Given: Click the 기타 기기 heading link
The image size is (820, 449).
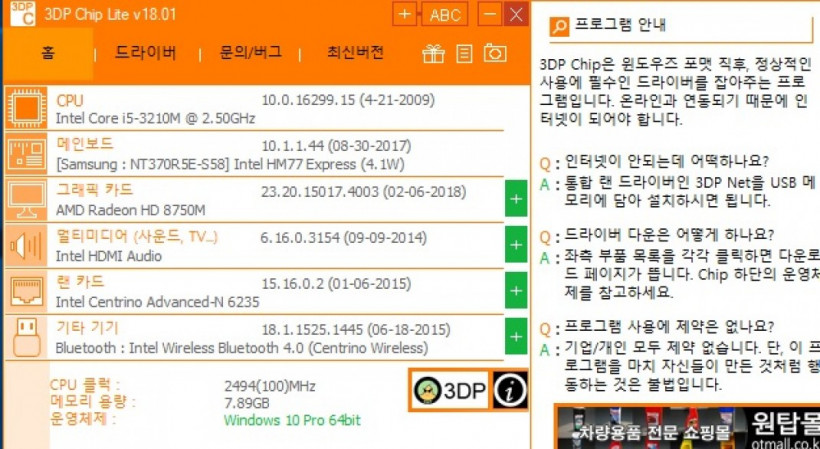Looking at the screenshot, I should click(87, 328).
